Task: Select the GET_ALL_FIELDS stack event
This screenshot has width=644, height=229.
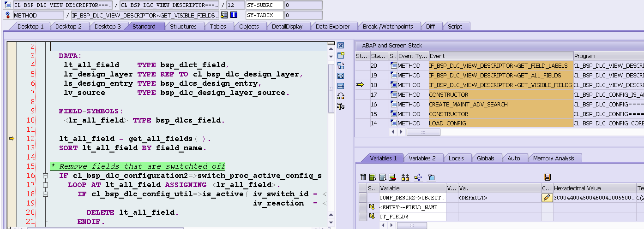Action: tap(500, 75)
